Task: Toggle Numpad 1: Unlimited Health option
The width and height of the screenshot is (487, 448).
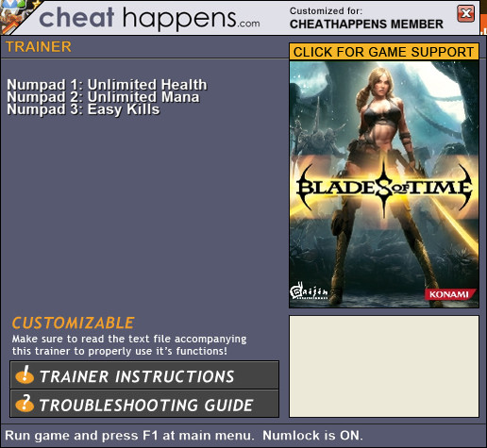Action: (107, 85)
